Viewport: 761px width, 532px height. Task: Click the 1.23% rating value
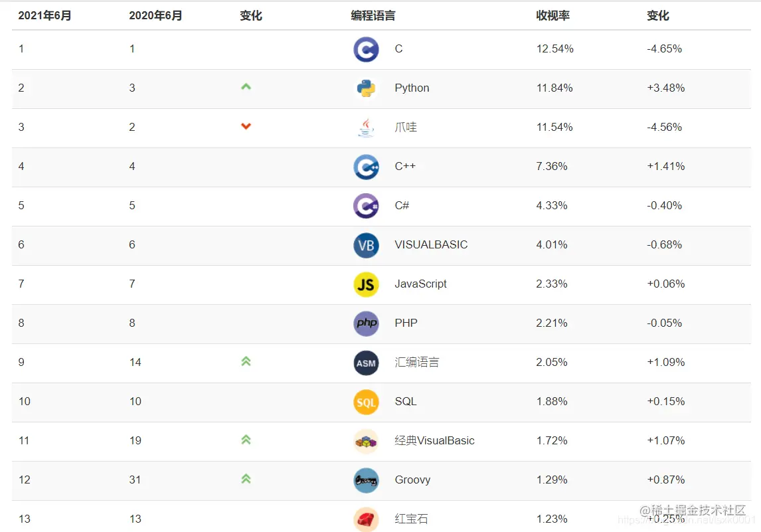[551, 519]
